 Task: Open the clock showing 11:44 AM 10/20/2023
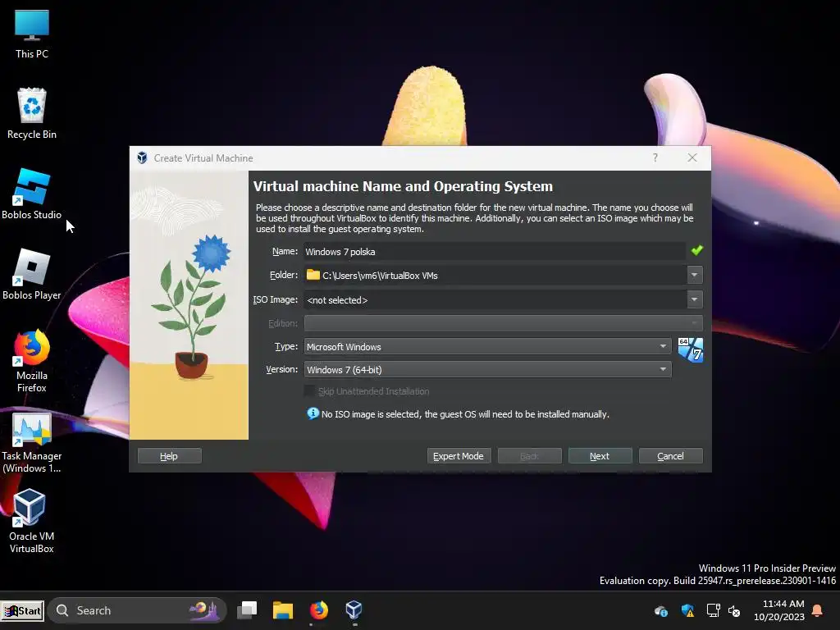[779, 610]
